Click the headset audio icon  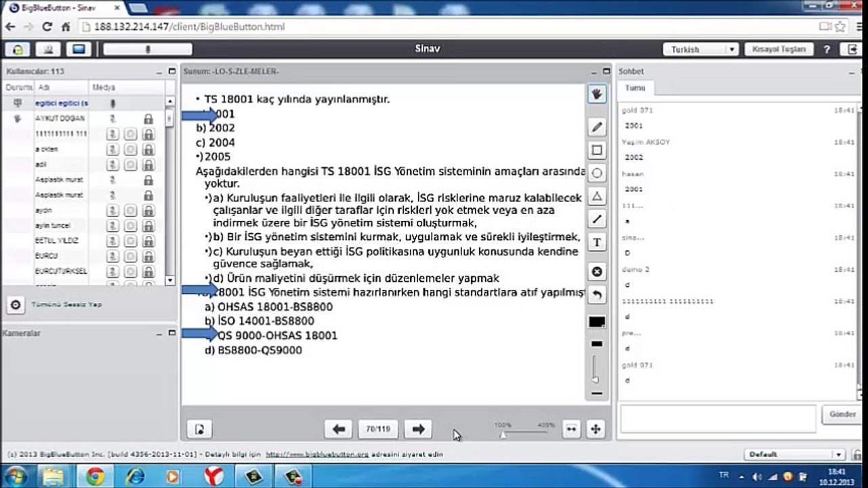[x=18, y=49]
